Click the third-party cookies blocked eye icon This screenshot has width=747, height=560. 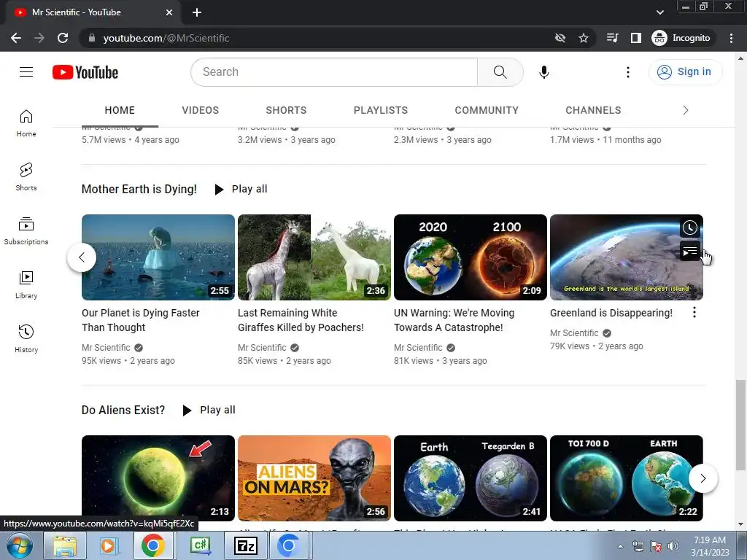click(560, 38)
